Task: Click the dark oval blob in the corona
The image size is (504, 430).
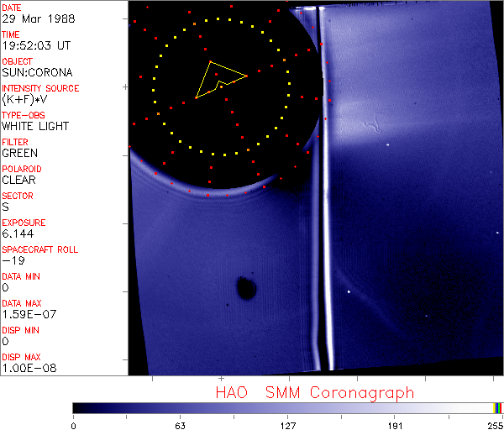Action: click(246, 288)
